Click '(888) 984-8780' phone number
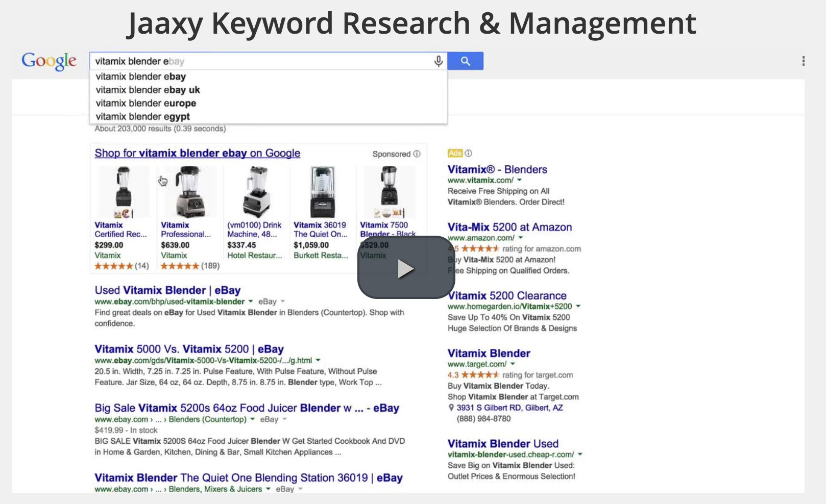Screen dimensions: 826x504 (483, 419)
